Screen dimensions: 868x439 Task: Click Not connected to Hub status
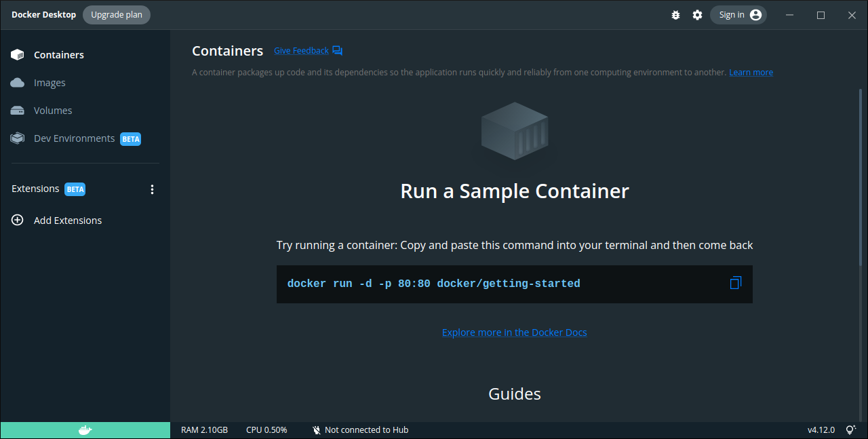click(359, 430)
